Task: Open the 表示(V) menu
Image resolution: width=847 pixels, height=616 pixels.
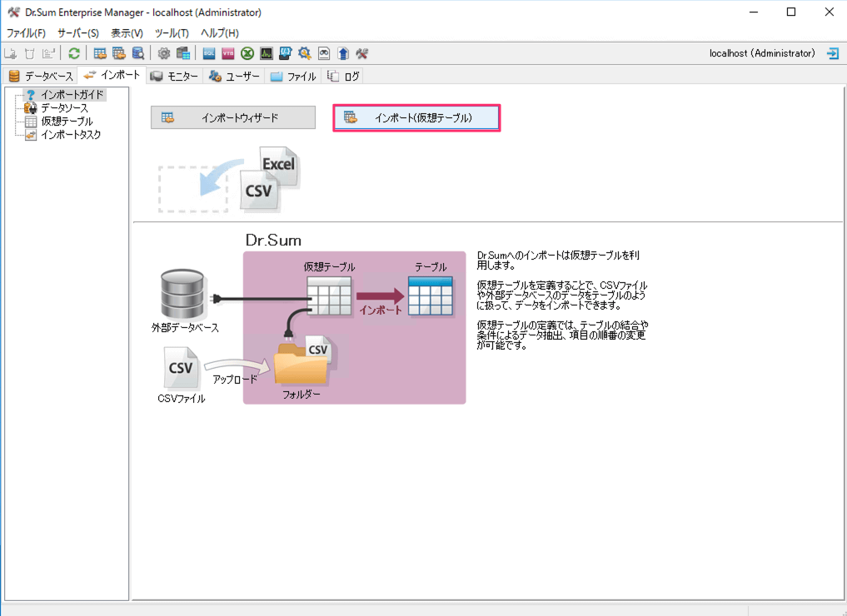Action: (x=127, y=33)
